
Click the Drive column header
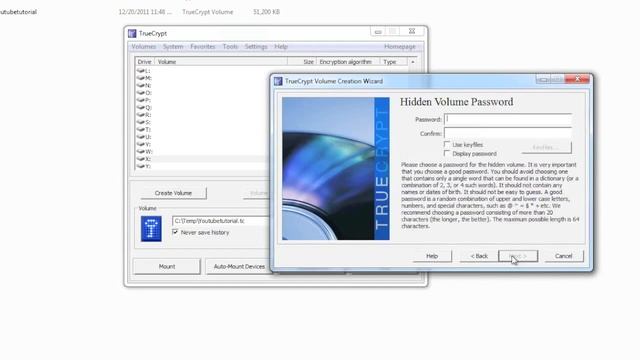(x=144, y=62)
